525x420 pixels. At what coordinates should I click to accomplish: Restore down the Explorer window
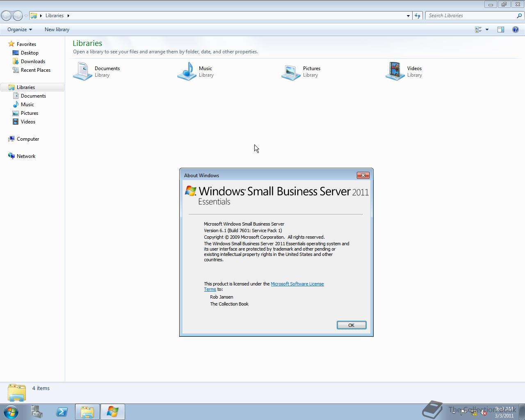pos(504,5)
